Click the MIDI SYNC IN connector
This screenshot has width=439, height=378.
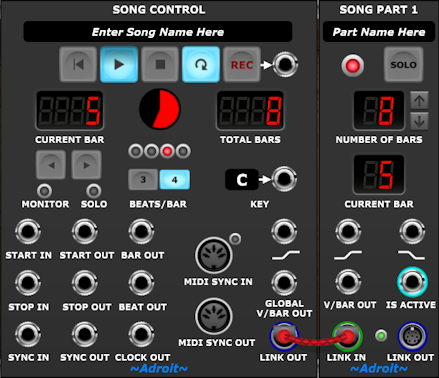[214, 255]
